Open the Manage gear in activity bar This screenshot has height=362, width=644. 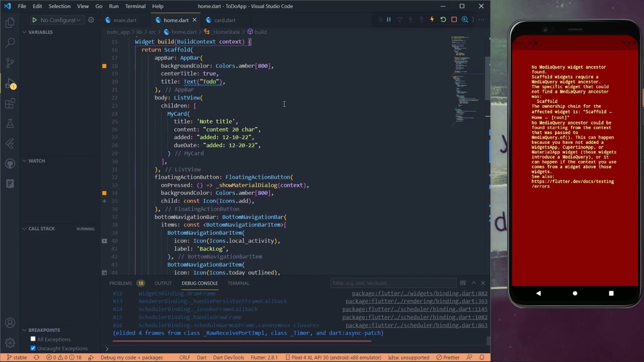[10, 343]
